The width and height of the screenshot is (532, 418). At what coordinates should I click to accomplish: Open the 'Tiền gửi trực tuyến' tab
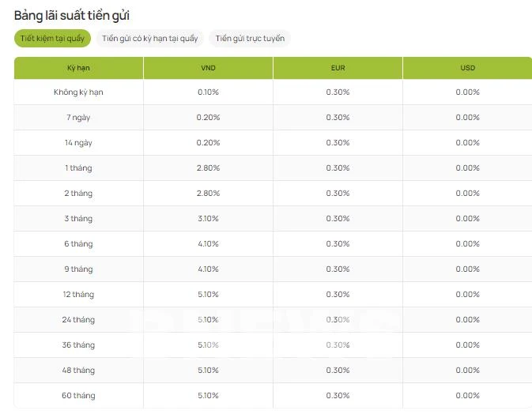250,39
